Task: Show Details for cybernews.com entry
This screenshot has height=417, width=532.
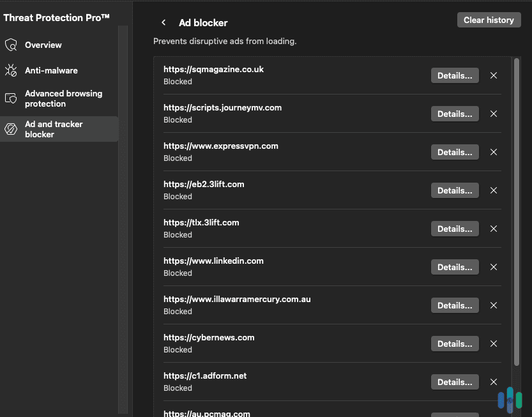Action: pyautogui.click(x=455, y=344)
